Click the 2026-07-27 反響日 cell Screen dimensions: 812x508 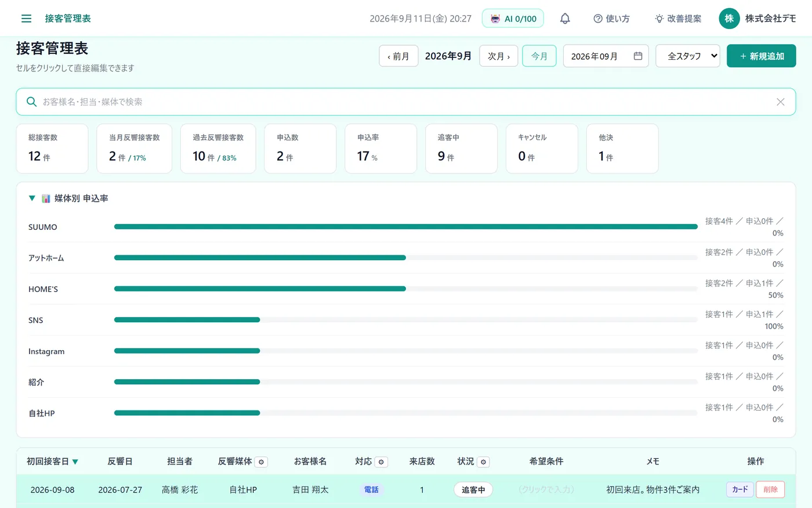tap(120, 489)
